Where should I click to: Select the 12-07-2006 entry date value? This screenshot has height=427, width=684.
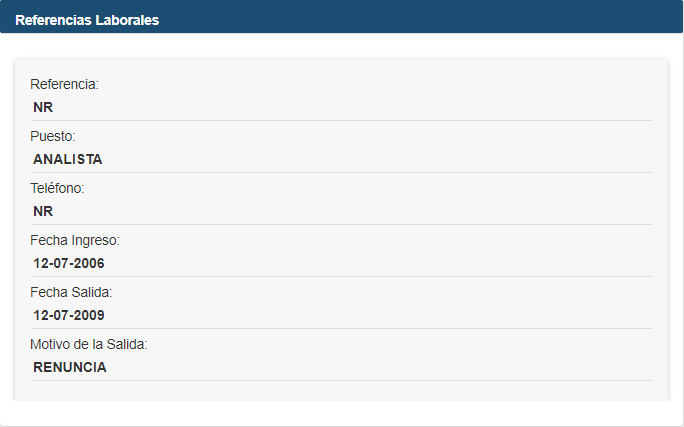point(69,263)
